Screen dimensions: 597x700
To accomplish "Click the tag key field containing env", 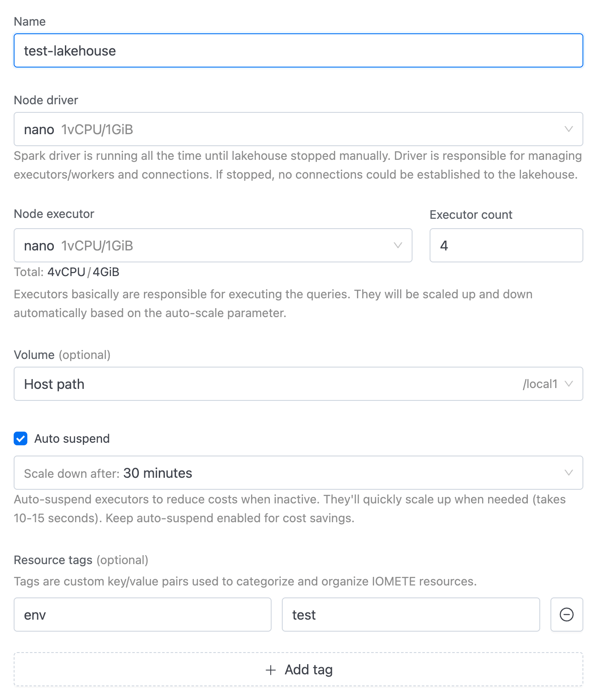I will pyautogui.click(x=143, y=615).
